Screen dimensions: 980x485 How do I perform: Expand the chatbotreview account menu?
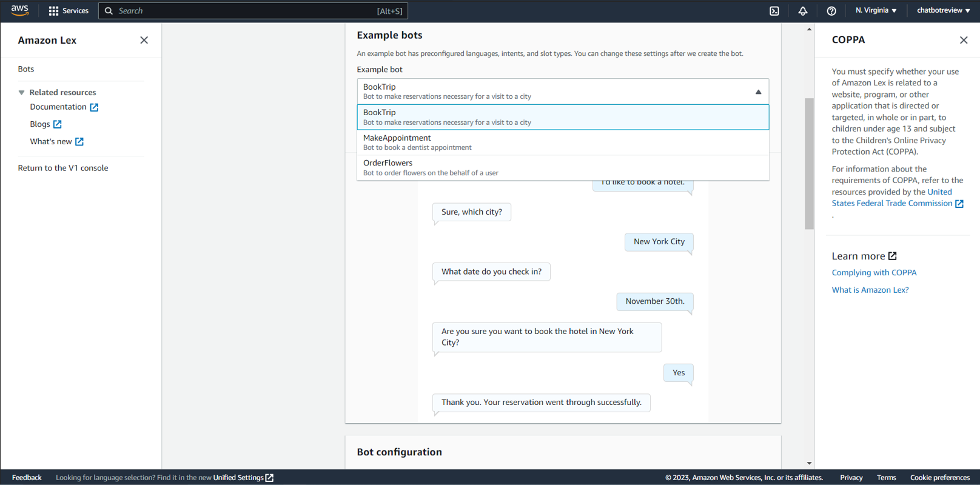(x=943, y=10)
